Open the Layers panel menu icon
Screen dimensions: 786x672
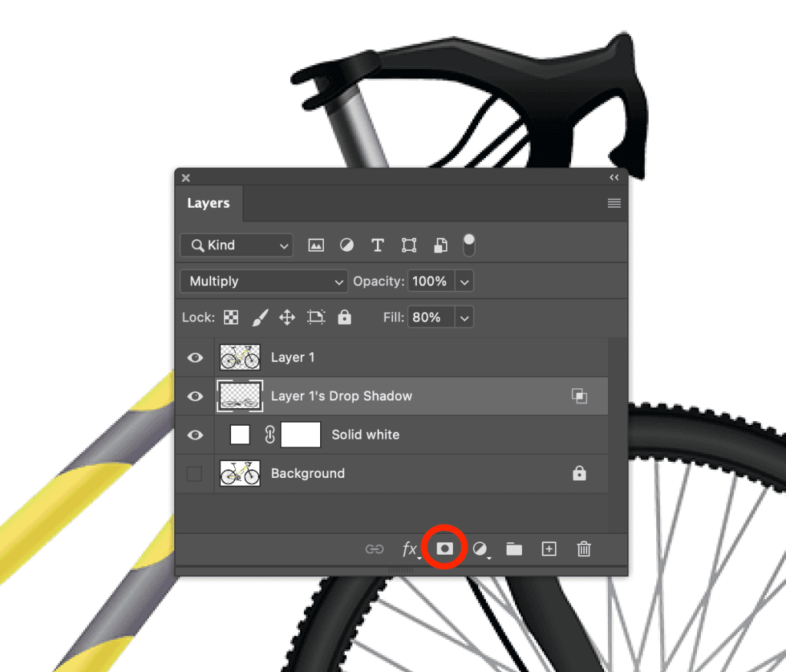(x=614, y=203)
